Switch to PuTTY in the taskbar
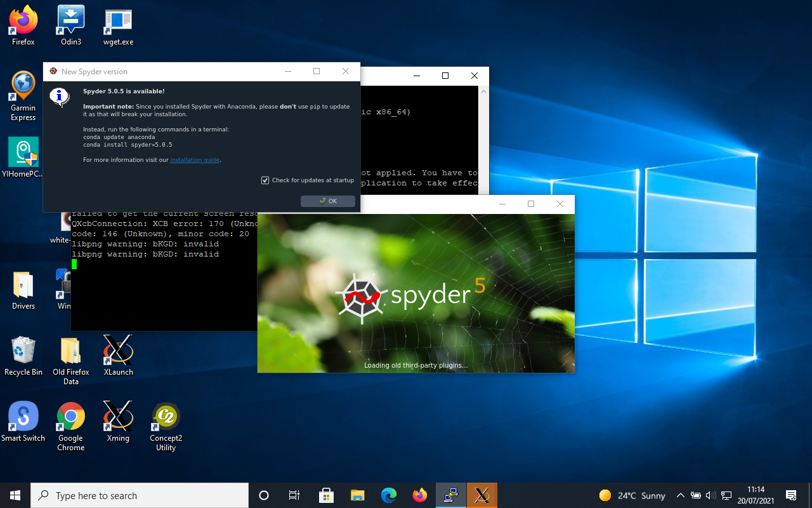 pos(451,495)
